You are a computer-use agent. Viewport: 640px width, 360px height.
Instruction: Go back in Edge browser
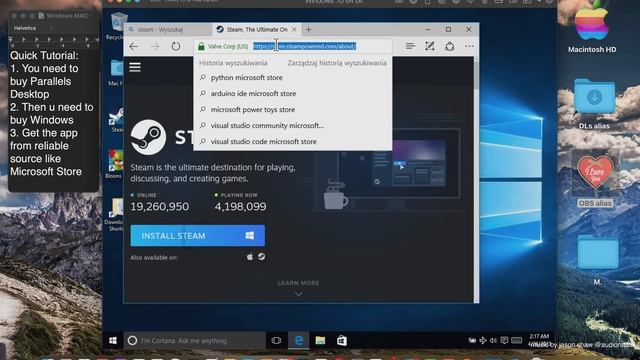coord(133,47)
